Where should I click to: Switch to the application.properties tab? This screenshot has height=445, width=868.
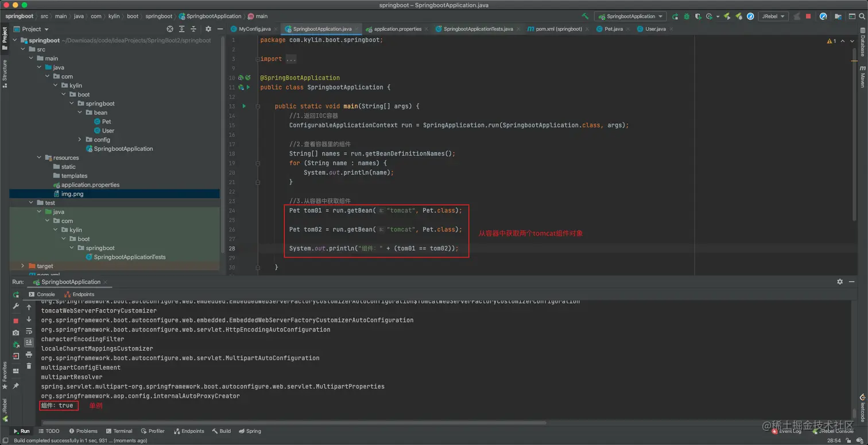tap(397, 29)
